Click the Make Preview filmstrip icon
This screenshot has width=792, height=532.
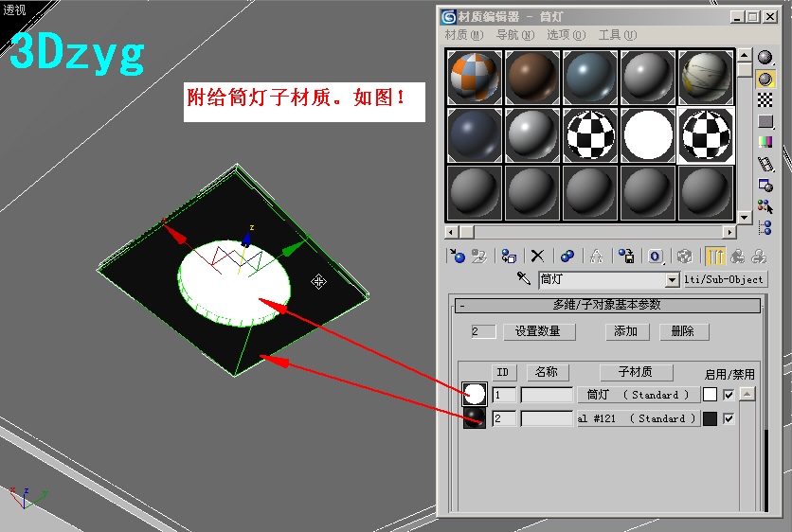click(x=765, y=164)
